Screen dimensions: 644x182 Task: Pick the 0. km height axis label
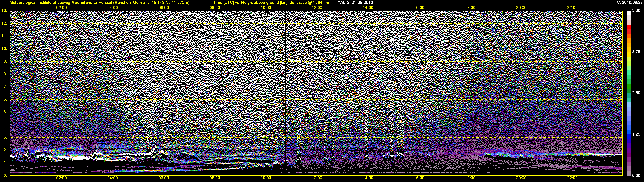pos(5,176)
